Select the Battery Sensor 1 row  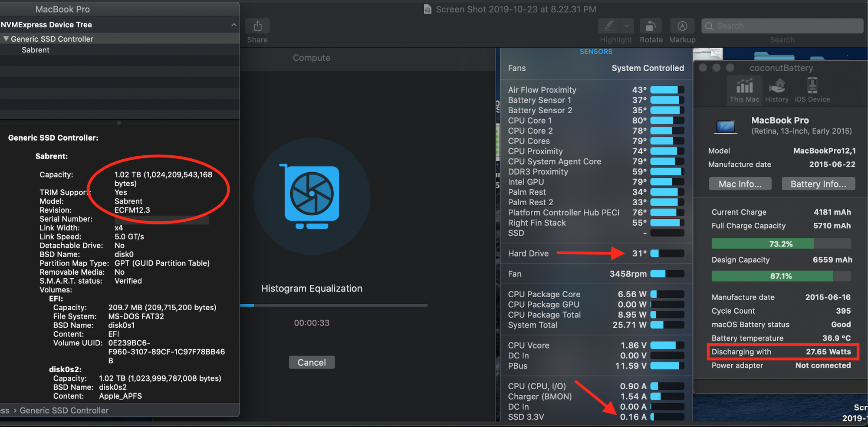point(596,100)
